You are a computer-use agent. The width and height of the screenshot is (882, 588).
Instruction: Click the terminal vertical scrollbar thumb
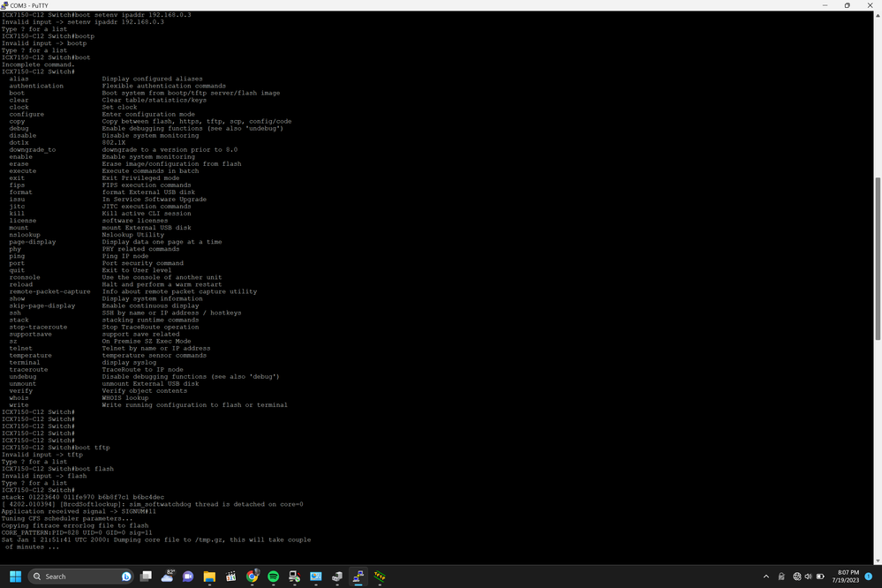coord(878,256)
